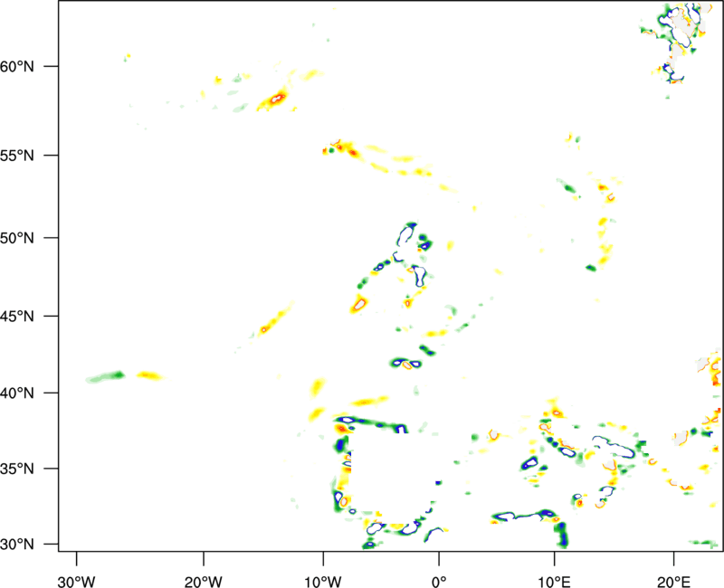Click the 35°N latitude label
The image size is (724, 588).
point(17,469)
